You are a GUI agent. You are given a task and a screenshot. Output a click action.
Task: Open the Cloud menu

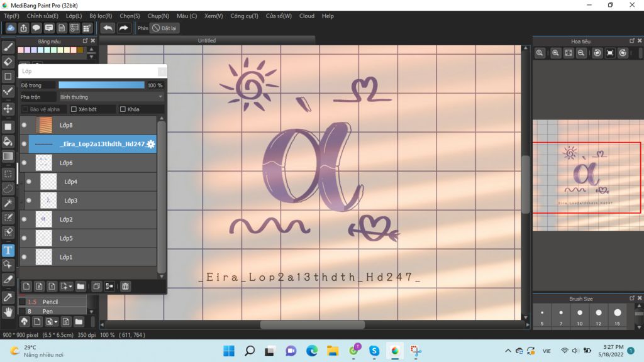(307, 16)
